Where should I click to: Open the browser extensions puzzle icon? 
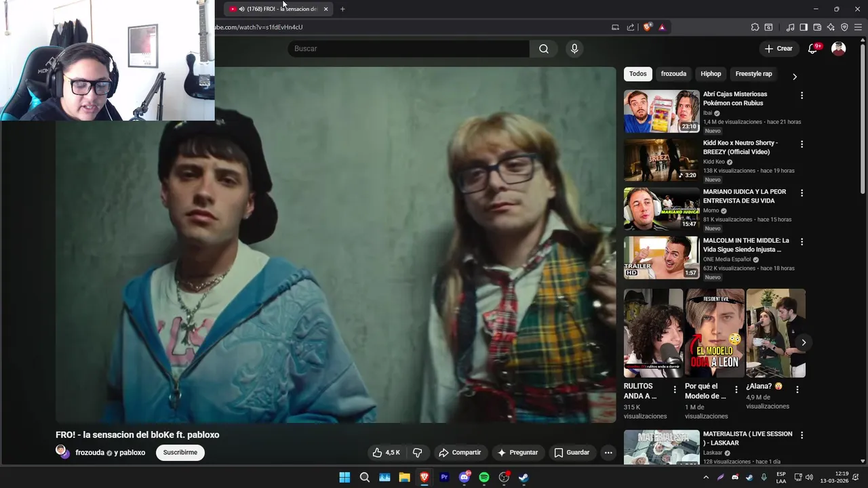tap(755, 27)
